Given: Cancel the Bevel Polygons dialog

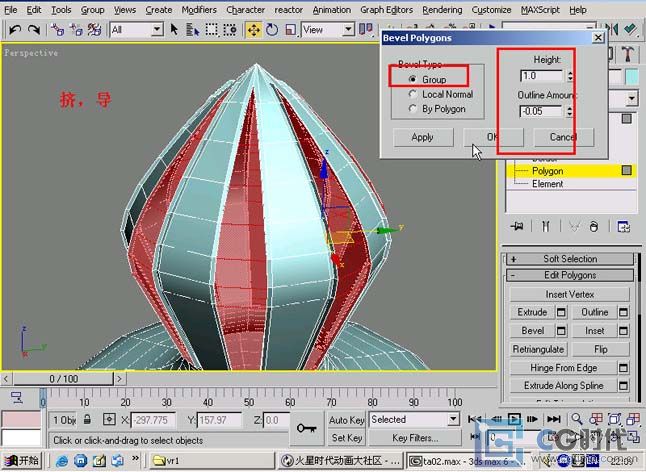Looking at the screenshot, I should point(564,137).
